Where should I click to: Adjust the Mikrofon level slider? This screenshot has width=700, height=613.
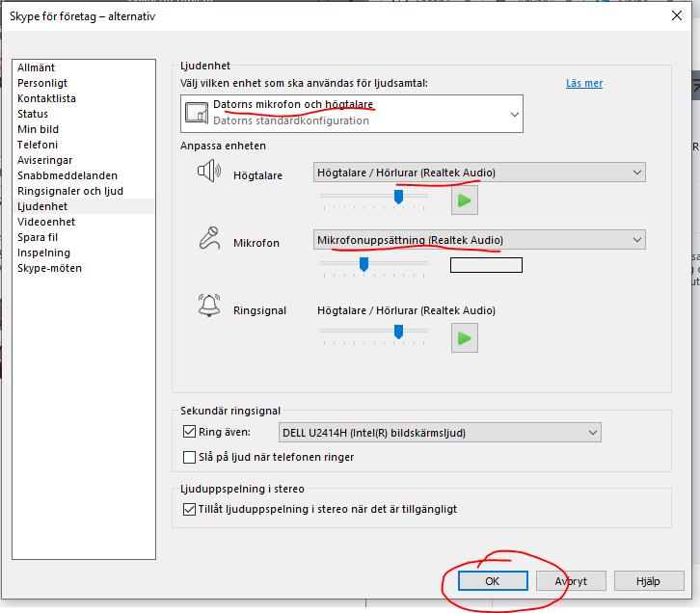363,264
